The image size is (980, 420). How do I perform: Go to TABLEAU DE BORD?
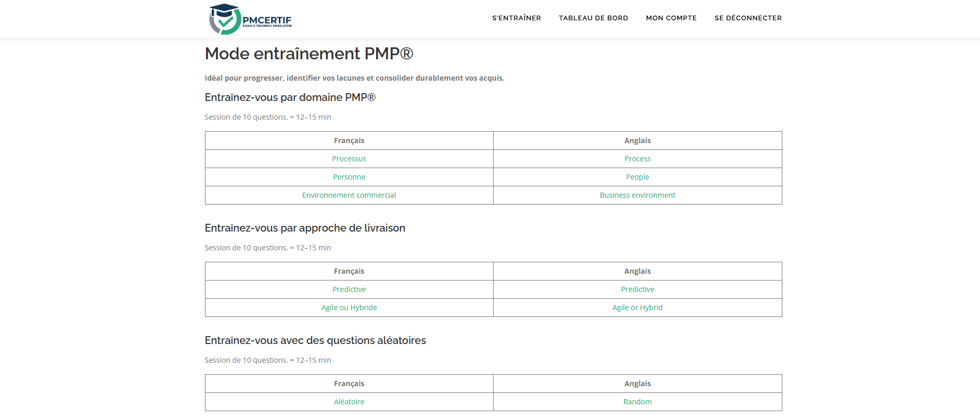(x=594, y=18)
